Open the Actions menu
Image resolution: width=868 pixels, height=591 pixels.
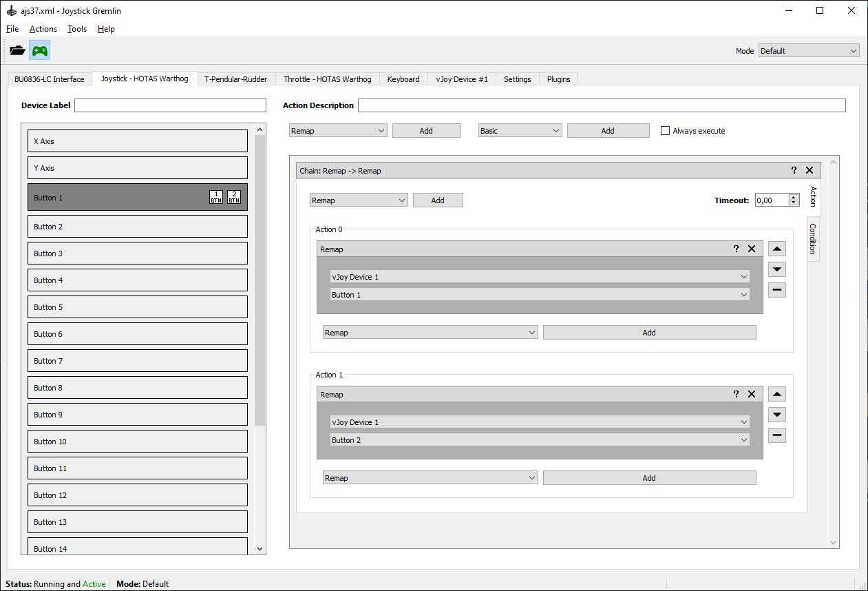click(x=43, y=29)
